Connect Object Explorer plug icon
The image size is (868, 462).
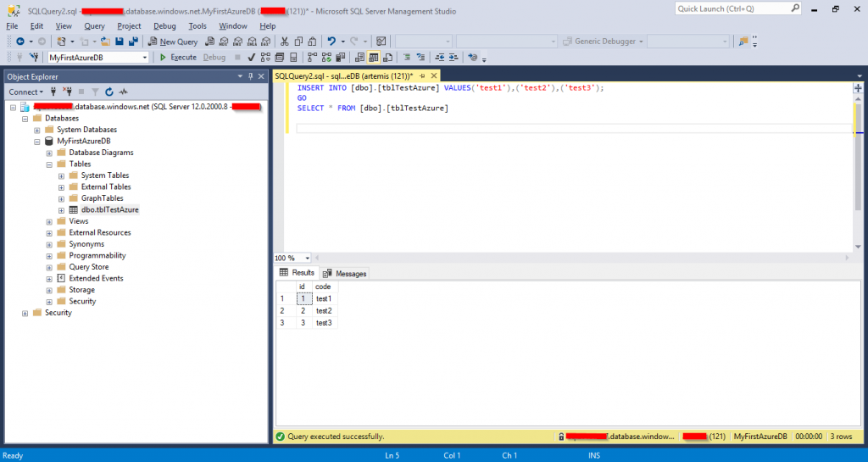click(53, 92)
